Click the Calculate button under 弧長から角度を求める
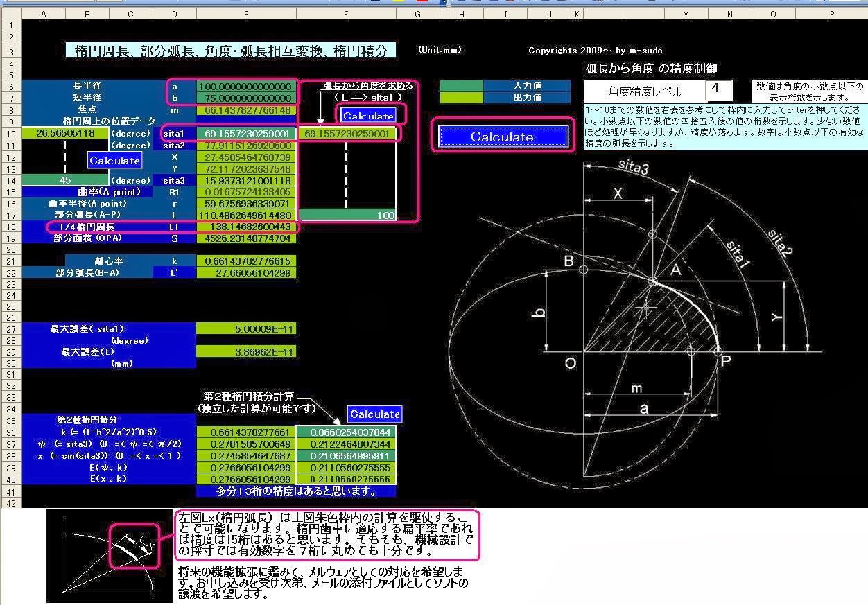This screenshot has width=868, height=605. (368, 115)
